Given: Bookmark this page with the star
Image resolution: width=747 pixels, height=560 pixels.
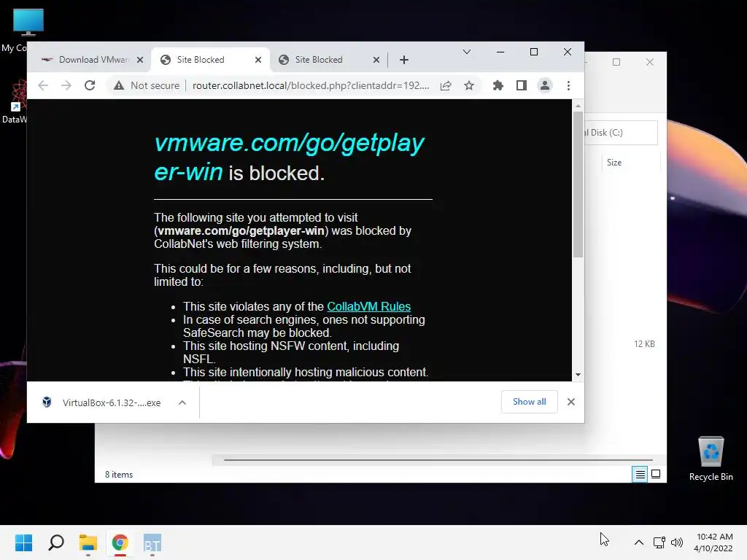Looking at the screenshot, I should (469, 86).
